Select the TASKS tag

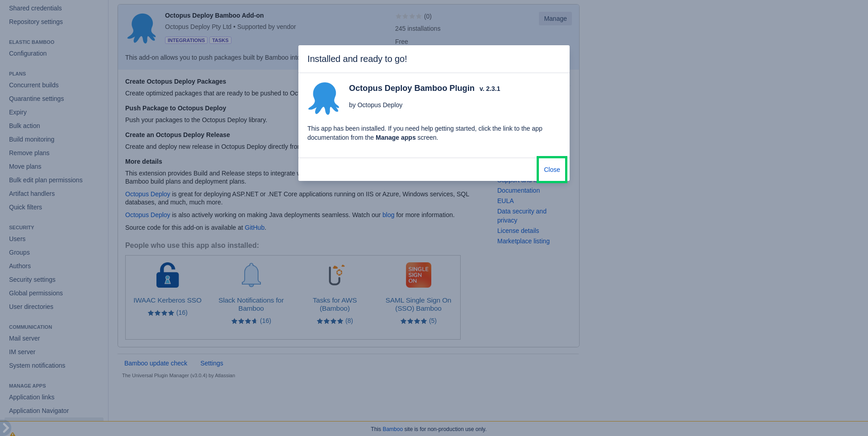220,40
